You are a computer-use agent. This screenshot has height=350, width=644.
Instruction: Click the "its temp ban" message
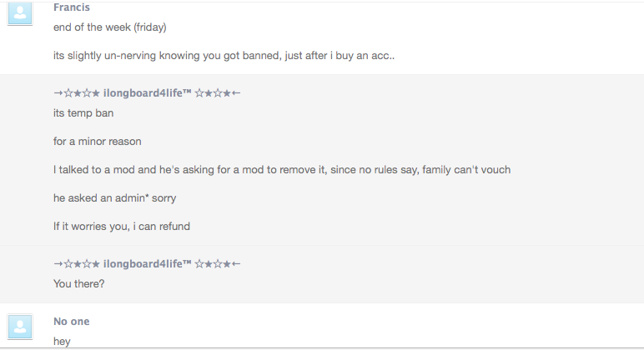pyautogui.click(x=83, y=113)
